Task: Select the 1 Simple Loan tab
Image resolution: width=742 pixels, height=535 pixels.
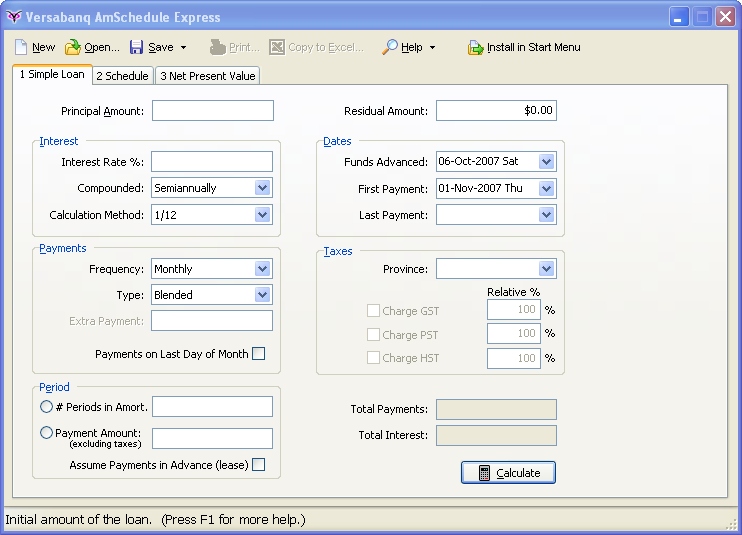Action: pyautogui.click(x=52, y=74)
